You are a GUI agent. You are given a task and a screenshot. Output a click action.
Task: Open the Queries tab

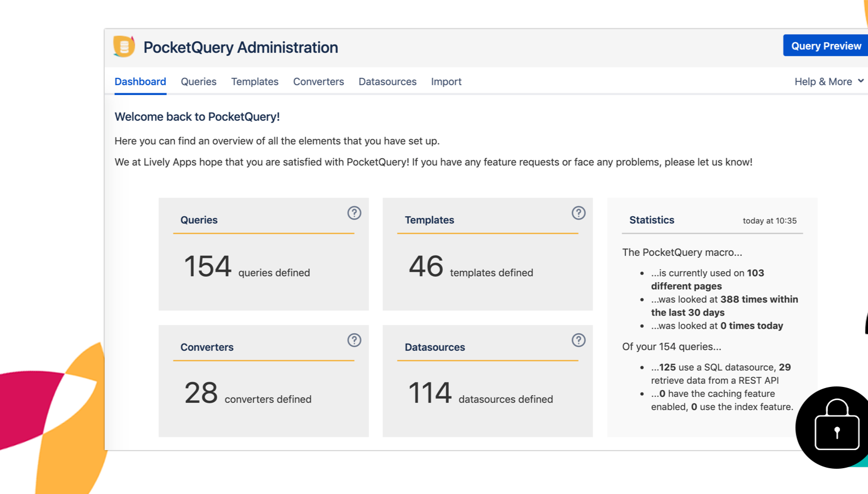tap(199, 82)
